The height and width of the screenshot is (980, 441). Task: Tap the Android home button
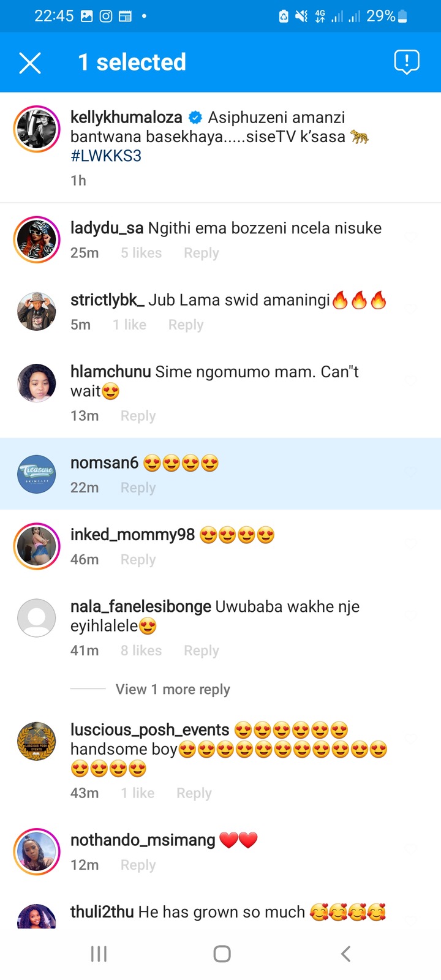click(222, 954)
